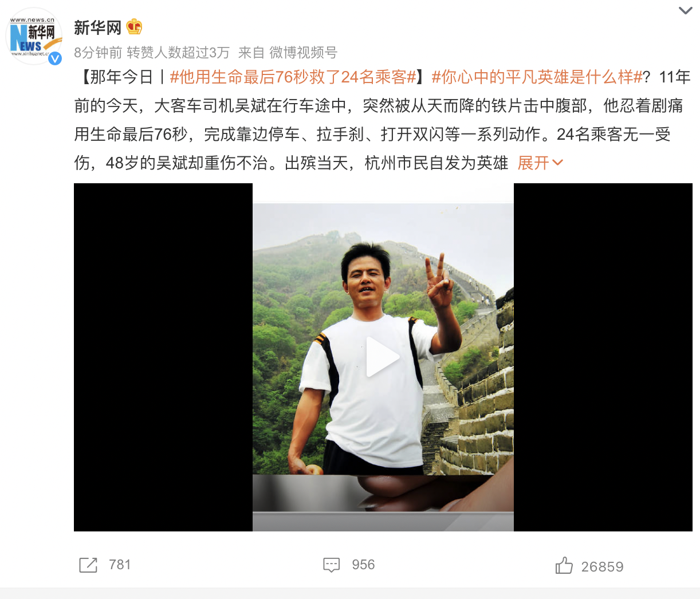Click the comment count 956

pos(363,565)
